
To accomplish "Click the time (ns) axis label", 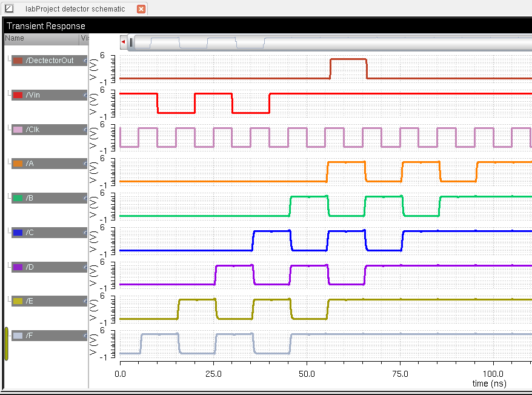I will click(x=490, y=383).
